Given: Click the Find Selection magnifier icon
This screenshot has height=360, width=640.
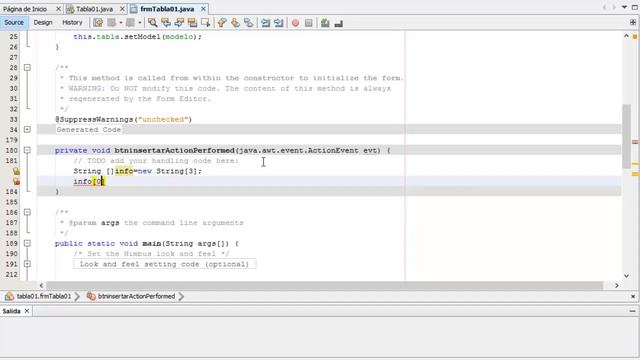Looking at the screenshot, I should tap(152, 23).
